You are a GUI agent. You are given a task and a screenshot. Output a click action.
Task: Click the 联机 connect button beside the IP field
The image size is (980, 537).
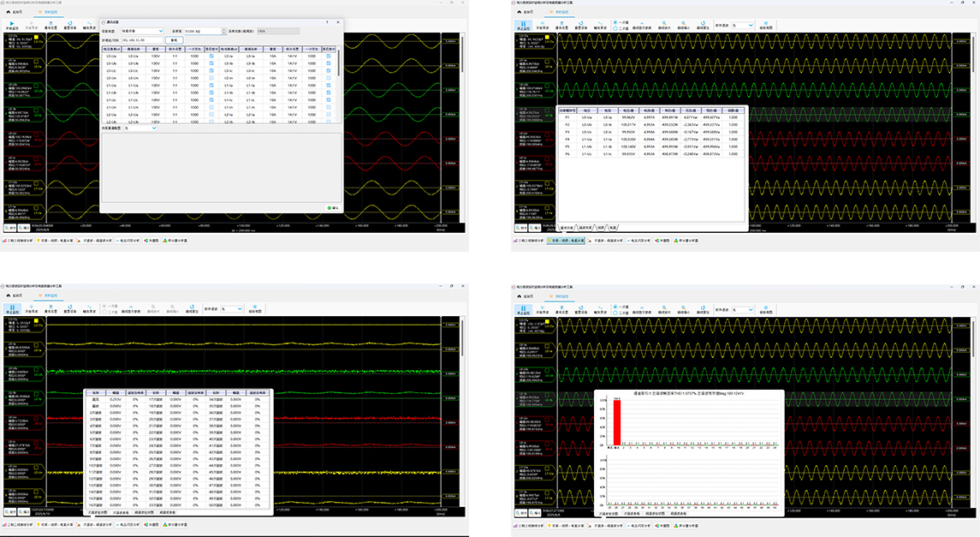point(175,40)
